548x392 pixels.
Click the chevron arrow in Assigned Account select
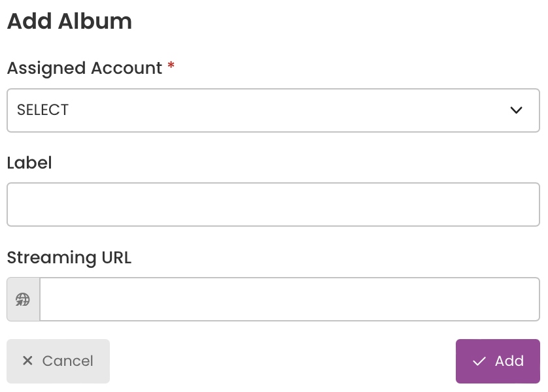pos(516,110)
